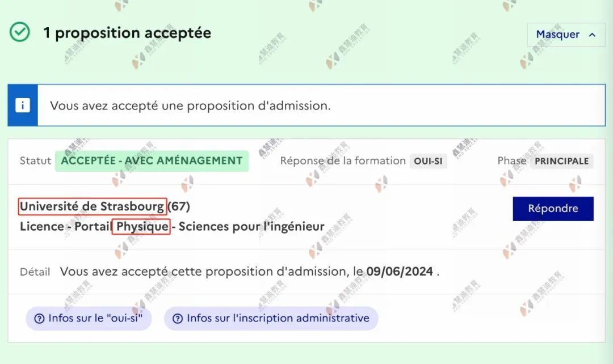Click the ACCEPTÉE - AVEC AMÉNAGEMENT status badge
Screen dimensions: 613x364
[152, 161]
